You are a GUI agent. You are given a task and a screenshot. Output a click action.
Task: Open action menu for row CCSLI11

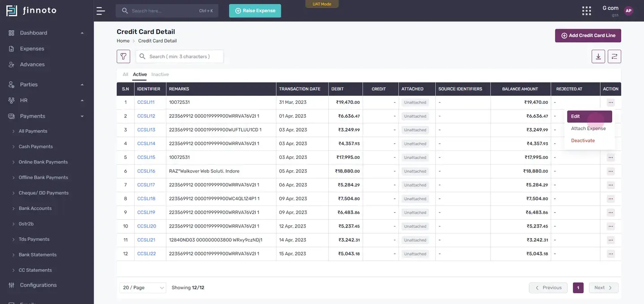tap(610, 103)
